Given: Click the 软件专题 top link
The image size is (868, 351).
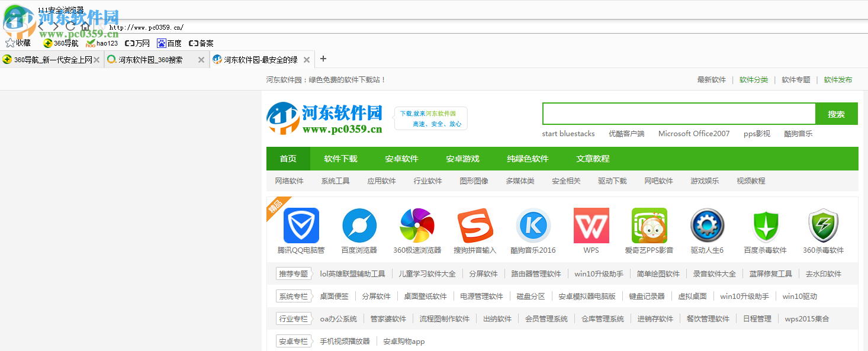Looking at the screenshot, I should [x=796, y=80].
